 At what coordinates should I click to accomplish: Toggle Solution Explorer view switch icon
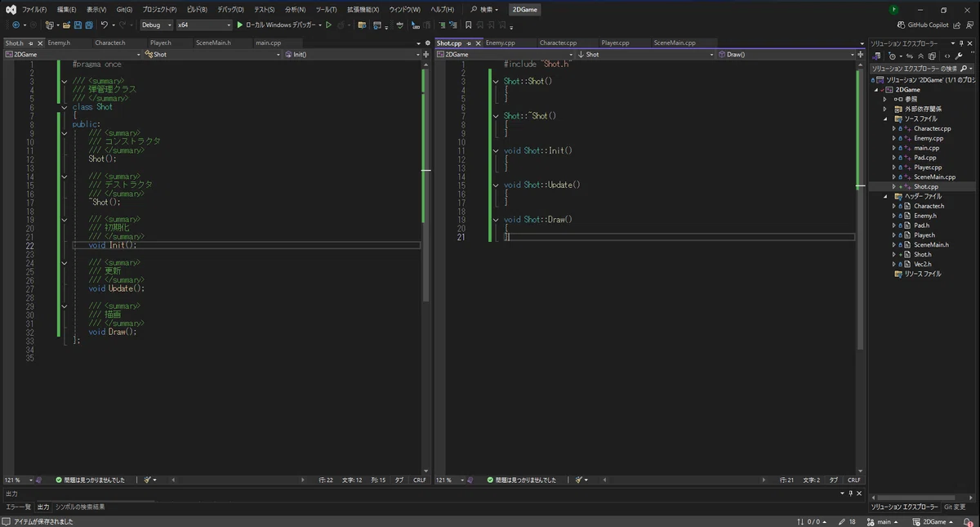coord(876,56)
